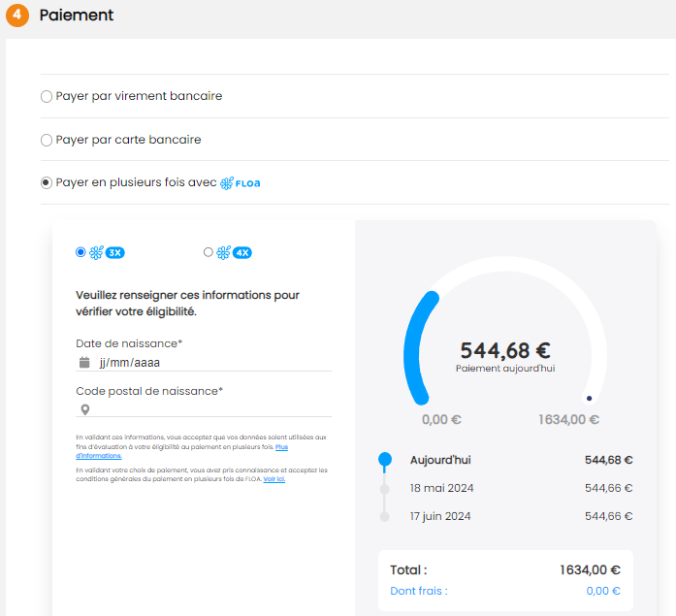Select Payer par carte bancaire radio

pos(47,140)
